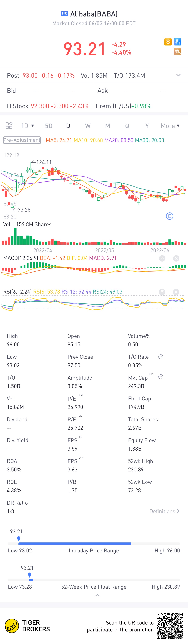
Task: Select the D daily chart tab
Action: [68, 126]
